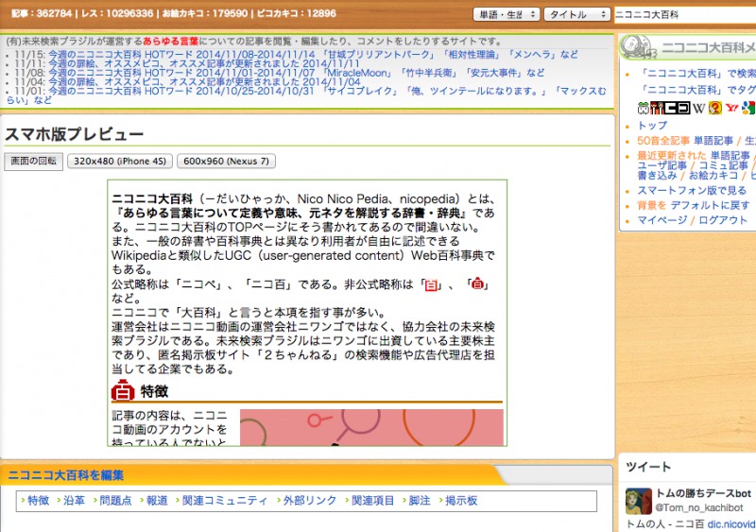Click the @Tom_no_kachibot handle
Image resolution: width=756 pixels, height=532 pixels.
point(699,507)
